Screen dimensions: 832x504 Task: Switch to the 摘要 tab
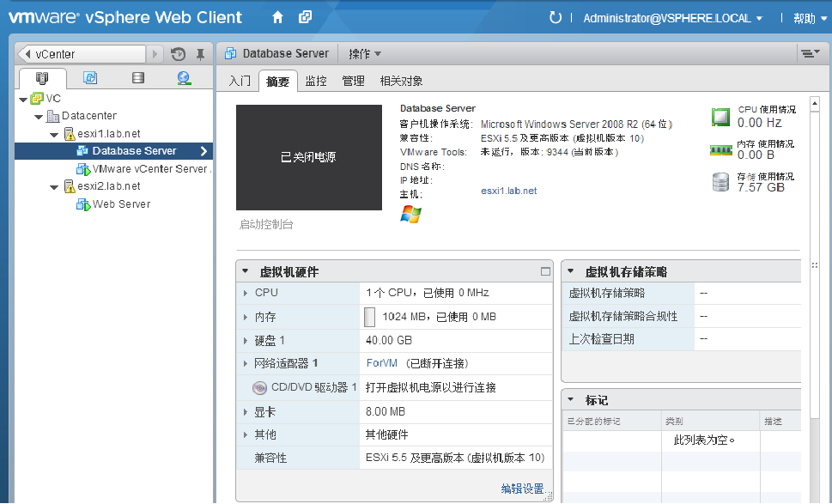[x=277, y=82]
